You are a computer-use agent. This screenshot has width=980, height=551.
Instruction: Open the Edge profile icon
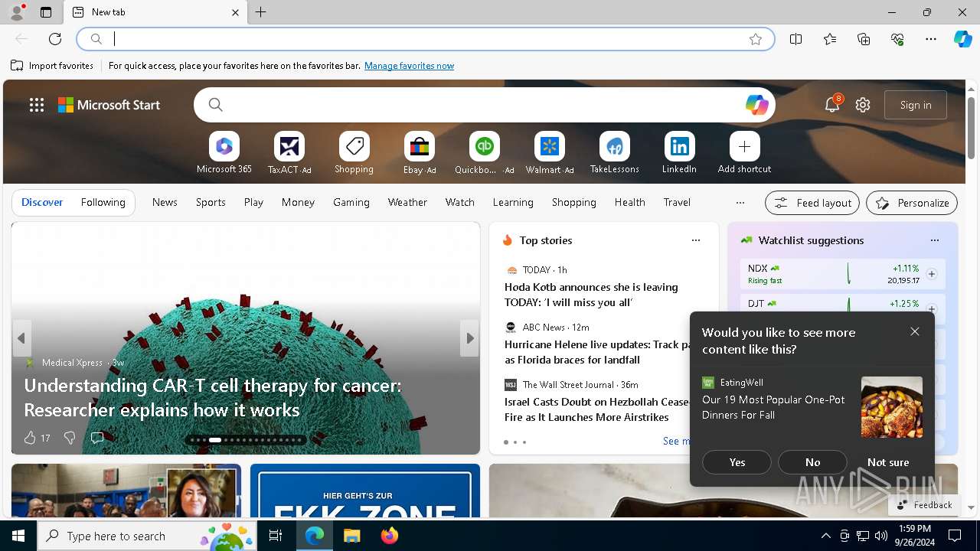pos(17,12)
